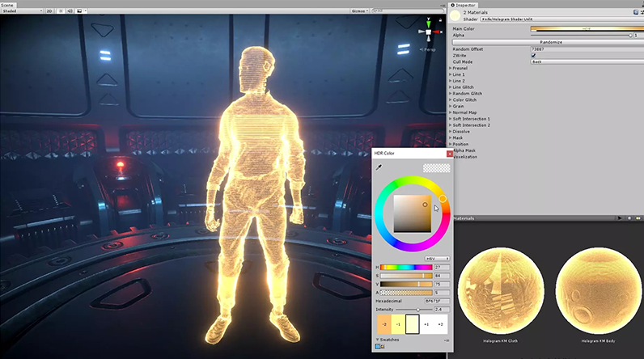Adjust the H hue slider
644x359 pixels.
406,267
